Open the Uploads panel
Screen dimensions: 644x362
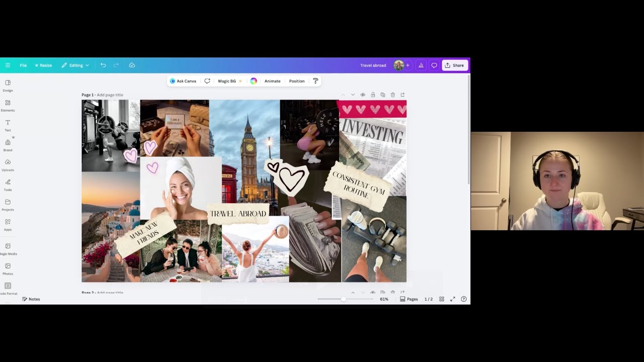tap(8, 165)
